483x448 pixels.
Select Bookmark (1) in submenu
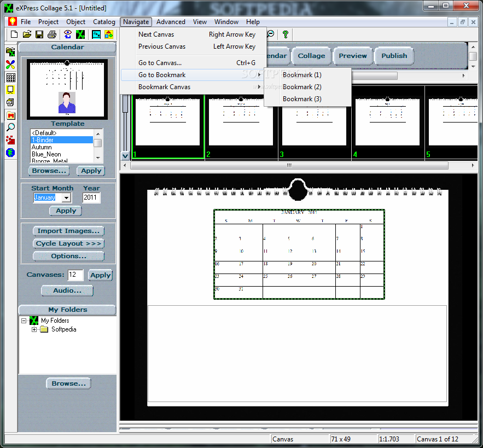pyautogui.click(x=307, y=75)
